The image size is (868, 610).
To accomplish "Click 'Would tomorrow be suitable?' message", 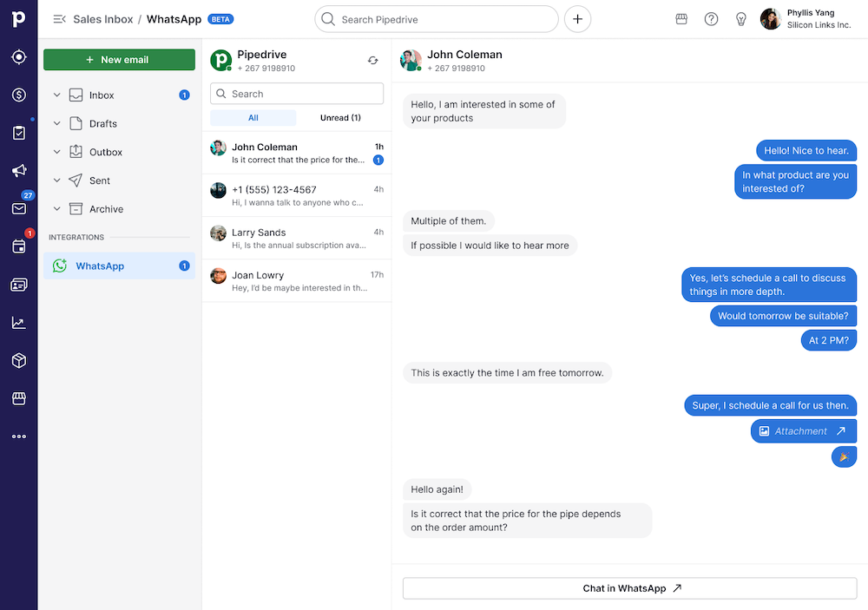I will click(x=783, y=316).
